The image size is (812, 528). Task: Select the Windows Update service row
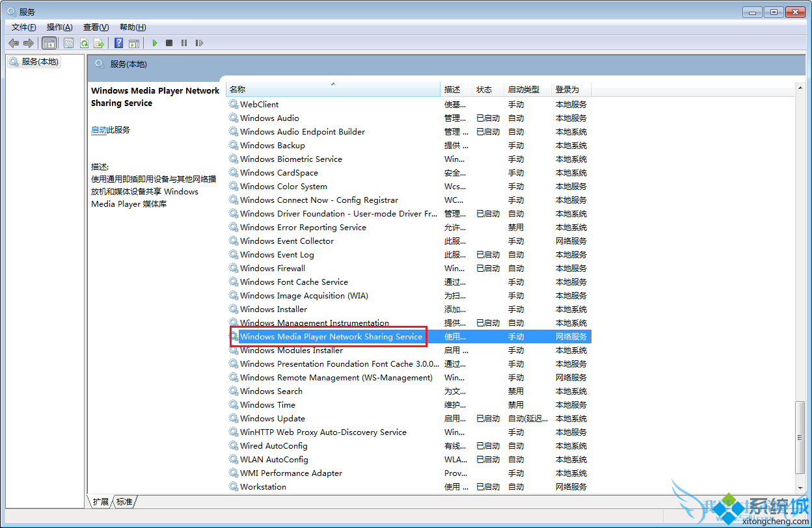click(272, 419)
